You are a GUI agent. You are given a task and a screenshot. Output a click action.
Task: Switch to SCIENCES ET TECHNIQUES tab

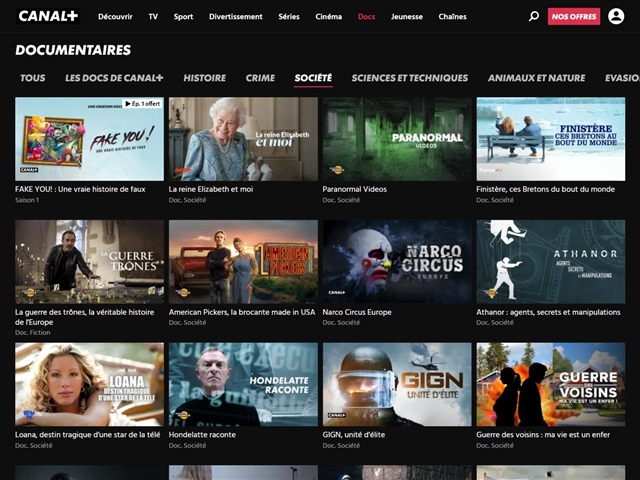tap(409, 78)
